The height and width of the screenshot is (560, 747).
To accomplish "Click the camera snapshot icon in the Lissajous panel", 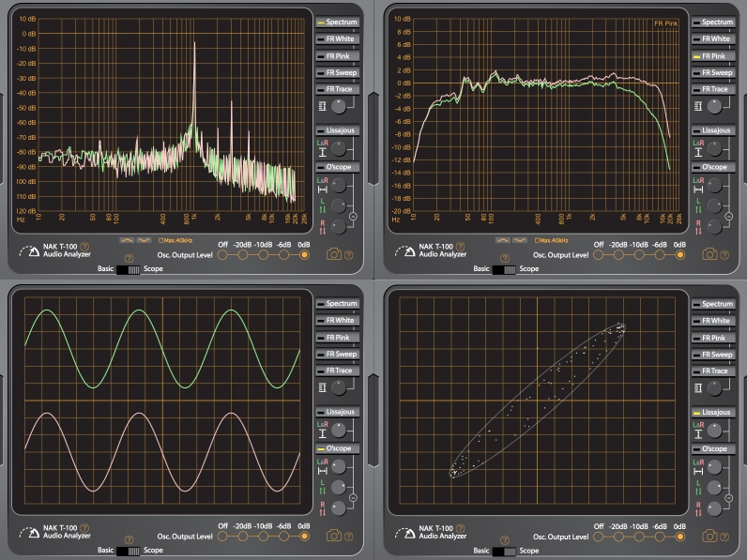I will (x=709, y=535).
